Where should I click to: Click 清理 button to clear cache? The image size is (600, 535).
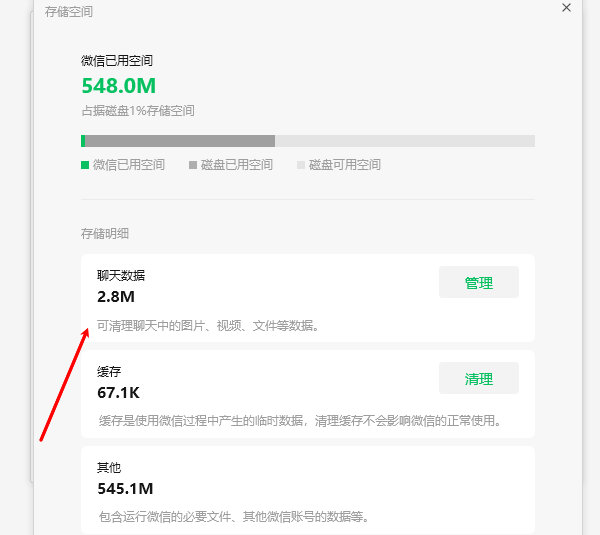pyautogui.click(x=478, y=379)
